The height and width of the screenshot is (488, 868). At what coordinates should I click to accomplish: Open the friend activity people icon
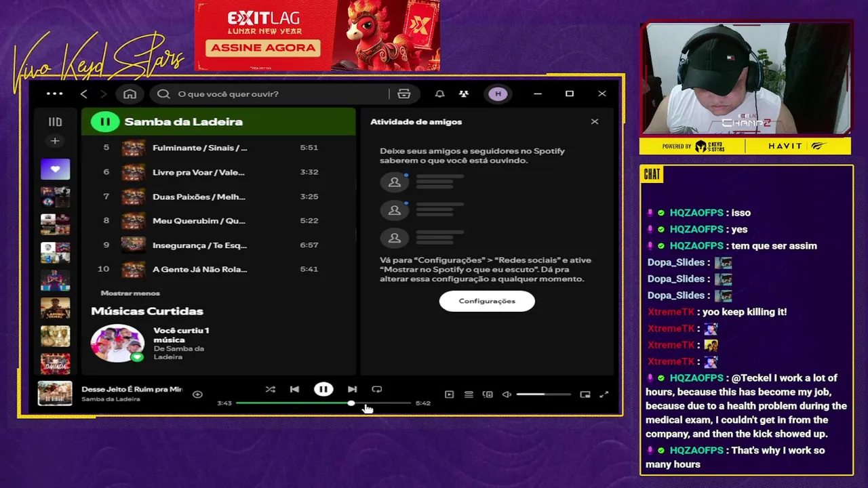click(463, 94)
